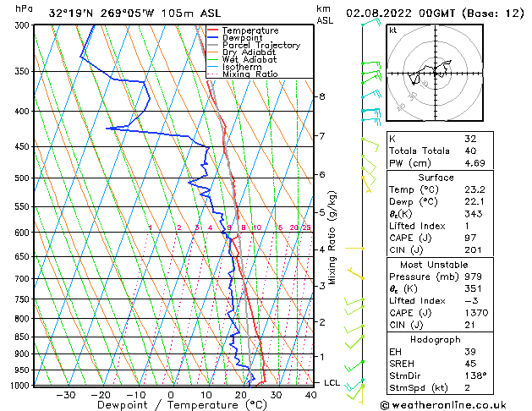
Task: Click the Totals Totals label
Action: tap(420, 151)
